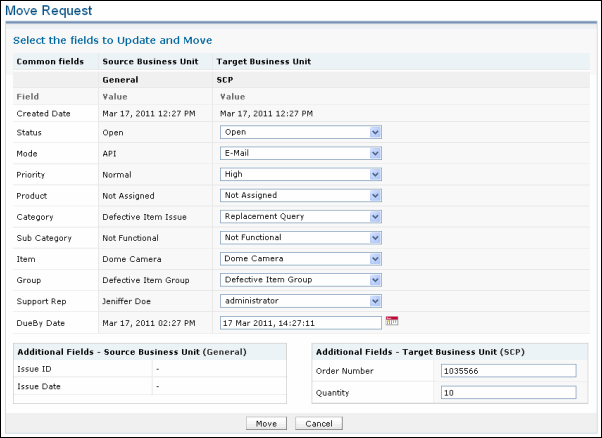Click the 'Support Rep' field label
The width and height of the screenshot is (602, 438).
coord(41,301)
